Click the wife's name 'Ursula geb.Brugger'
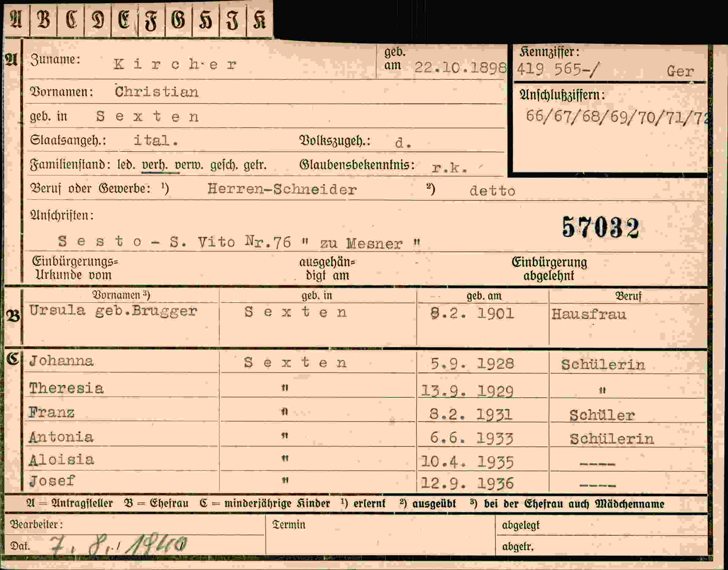The image size is (728, 570). click(x=113, y=311)
